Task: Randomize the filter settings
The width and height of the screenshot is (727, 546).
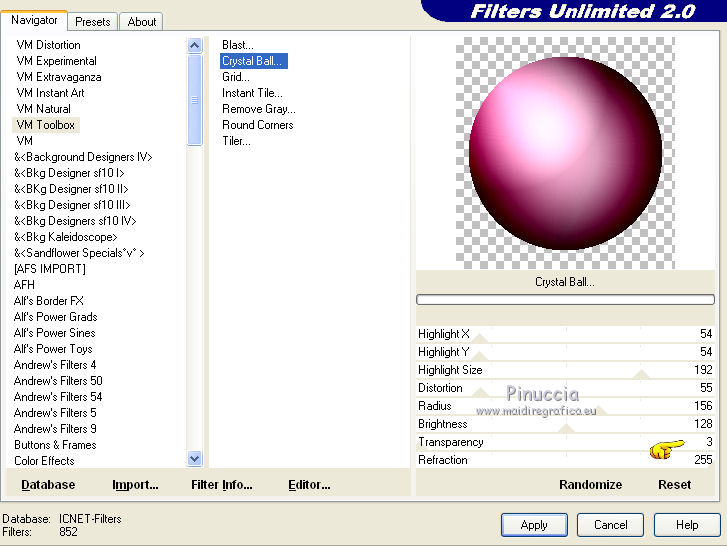Action: (x=591, y=485)
